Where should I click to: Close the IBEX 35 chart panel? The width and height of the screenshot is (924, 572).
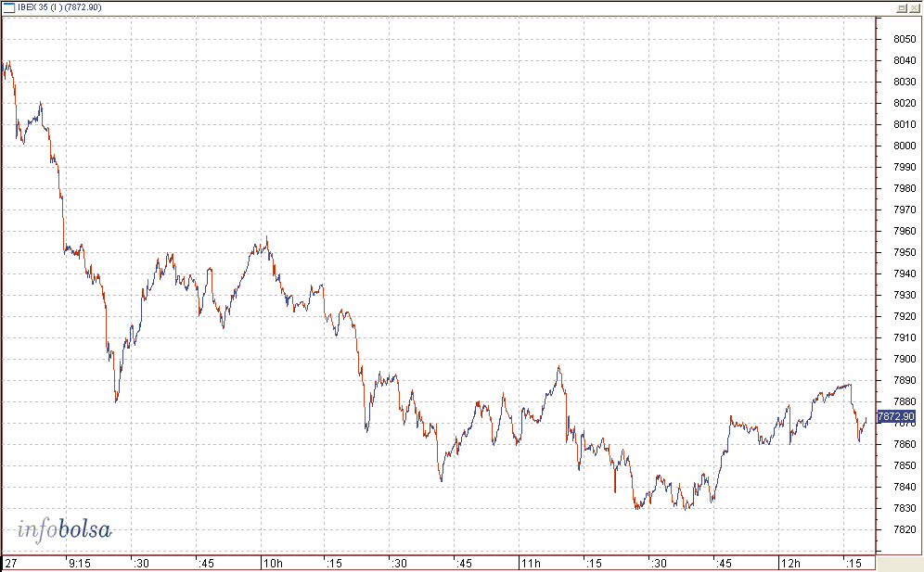(914, 7)
